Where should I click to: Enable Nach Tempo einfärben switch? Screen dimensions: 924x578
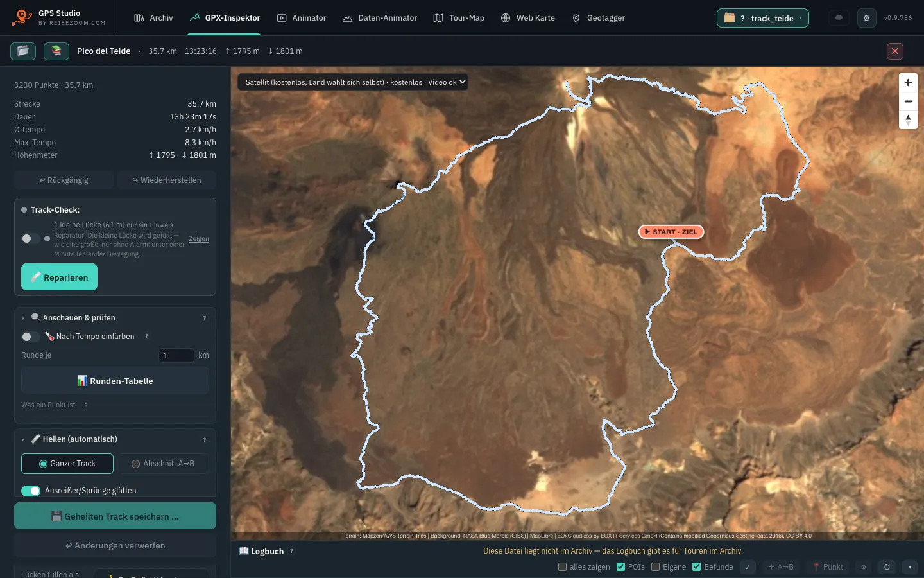click(30, 337)
